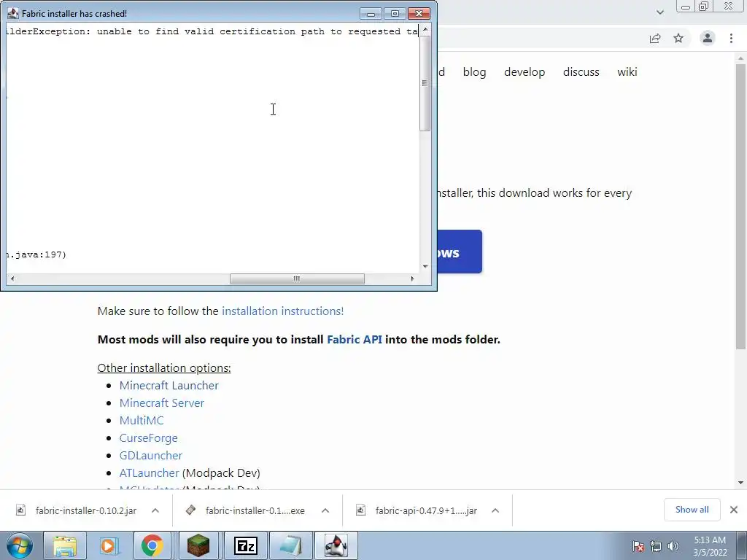Open Minecraft grass block taskbar icon
The image size is (747, 560).
198,545
